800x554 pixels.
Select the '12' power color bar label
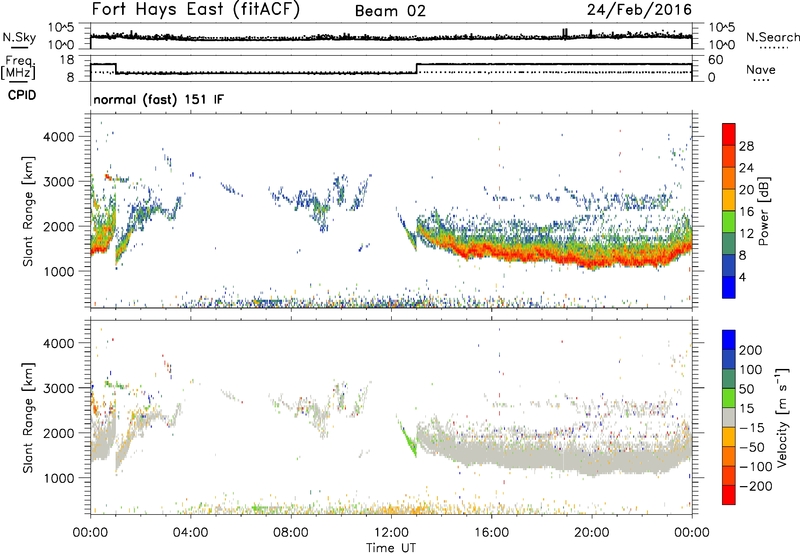746,234
